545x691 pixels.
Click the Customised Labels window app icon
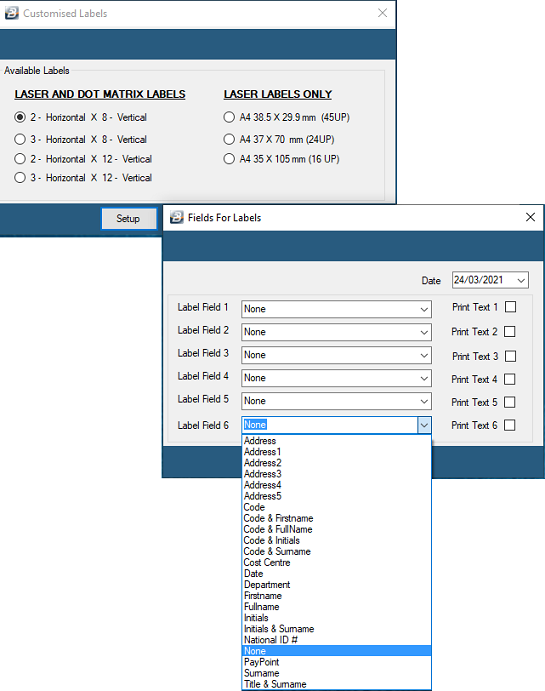click(x=11, y=13)
